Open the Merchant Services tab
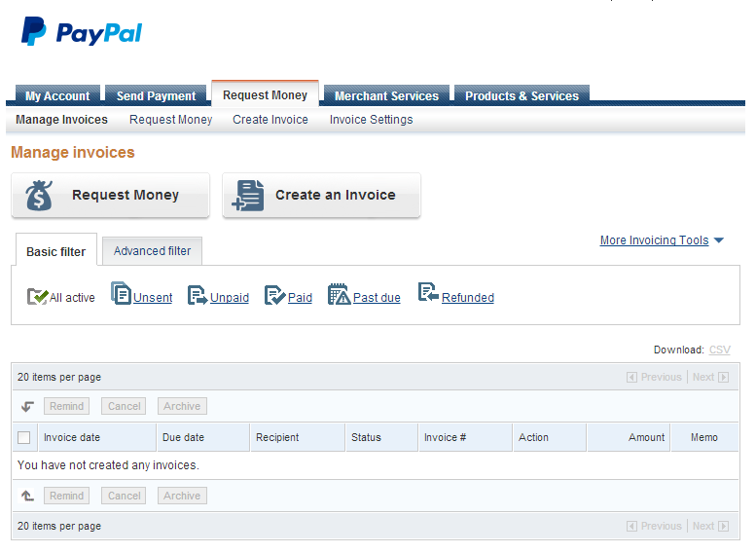Image resolution: width=756 pixels, height=553 pixels. [x=386, y=95]
